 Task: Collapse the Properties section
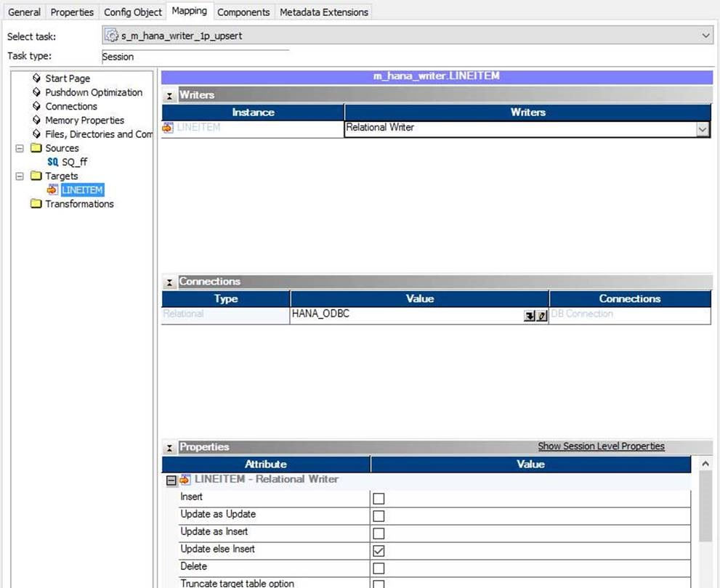tap(169, 448)
